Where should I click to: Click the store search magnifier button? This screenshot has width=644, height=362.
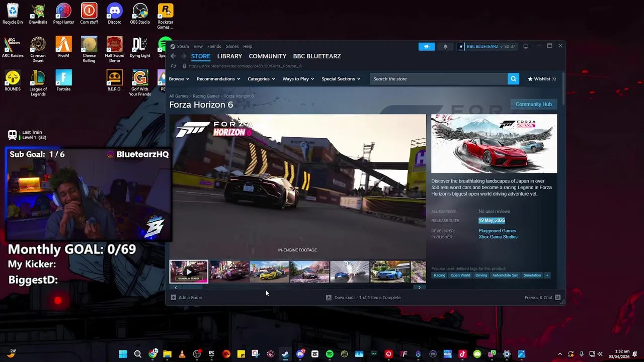[x=513, y=79]
